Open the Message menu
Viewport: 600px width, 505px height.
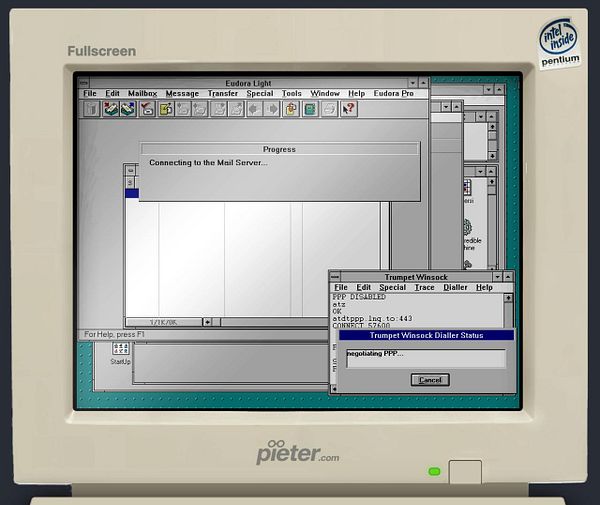[182, 94]
